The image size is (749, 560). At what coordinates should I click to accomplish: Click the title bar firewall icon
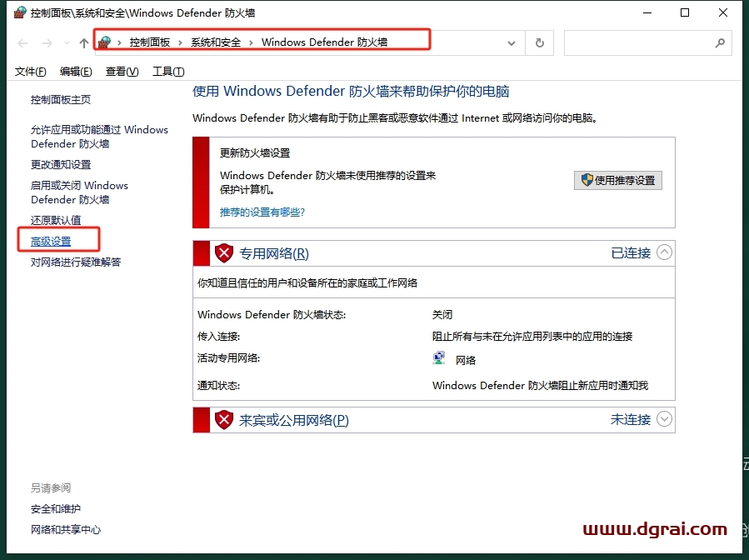20,12
